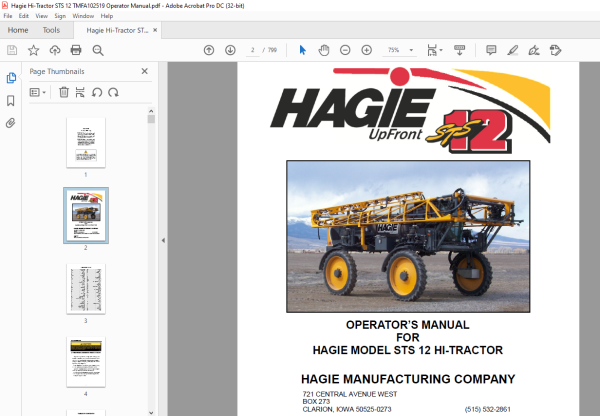This screenshot has height=416, width=600.
Task: Open the Edit menu
Action: [x=24, y=16]
